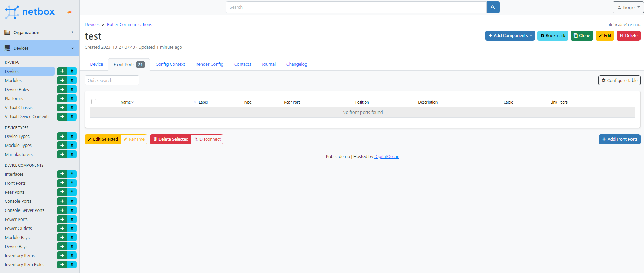The image size is (644, 273).
Task: Toggle the select-all checkbox in table header
Action: 94,102
